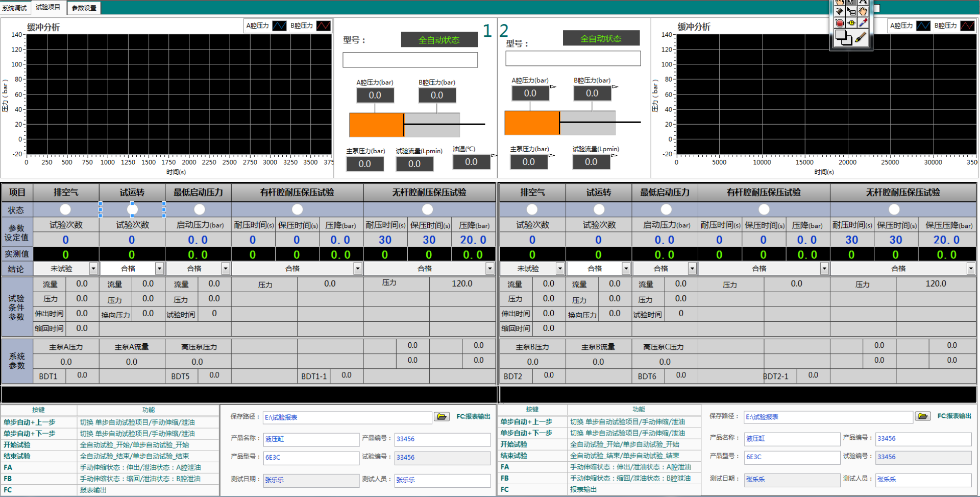
Task: Open right 无杆腔耐压保压试验 conclusion dropdown
Action: pyautogui.click(x=970, y=269)
